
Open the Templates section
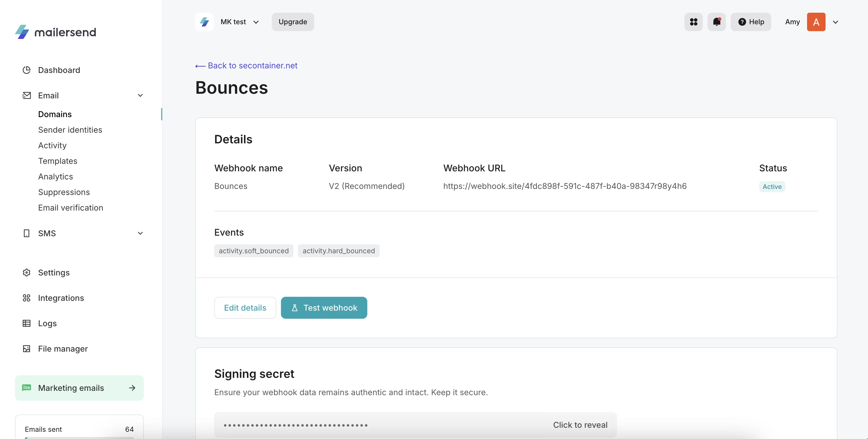[58, 161]
